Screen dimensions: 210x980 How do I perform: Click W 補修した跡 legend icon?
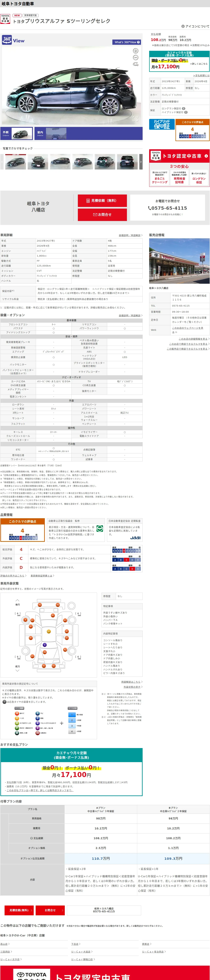pyautogui.click(x=17, y=733)
